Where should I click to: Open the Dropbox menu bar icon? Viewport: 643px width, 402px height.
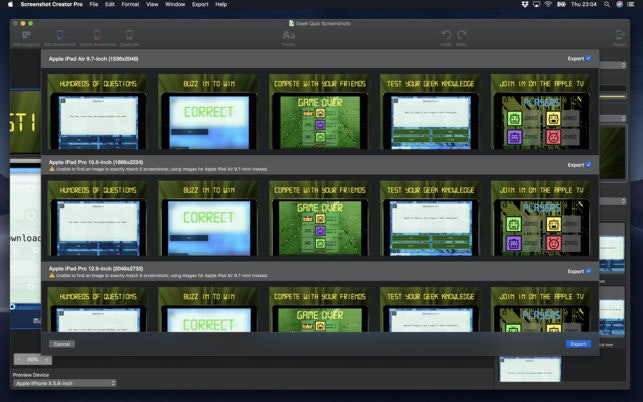524,4
